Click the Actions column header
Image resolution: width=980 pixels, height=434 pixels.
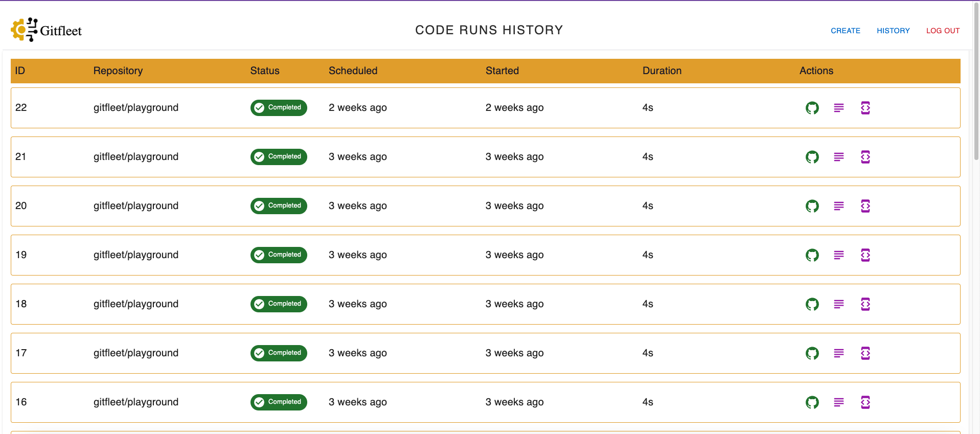tap(816, 71)
